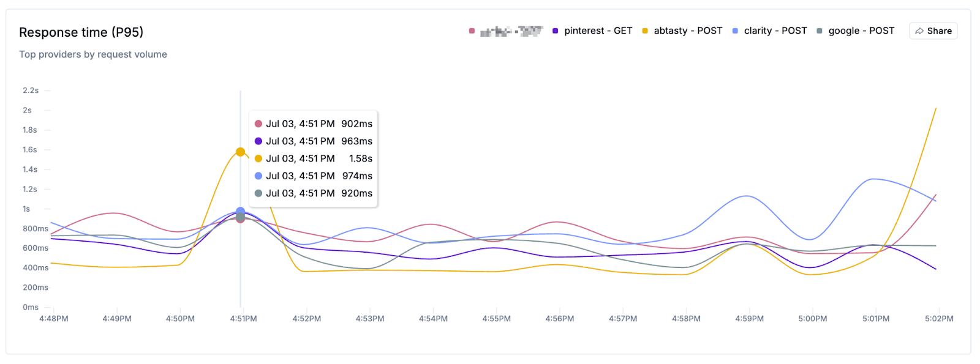980x364 pixels.
Task: Click the Share button
Action: point(933,31)
